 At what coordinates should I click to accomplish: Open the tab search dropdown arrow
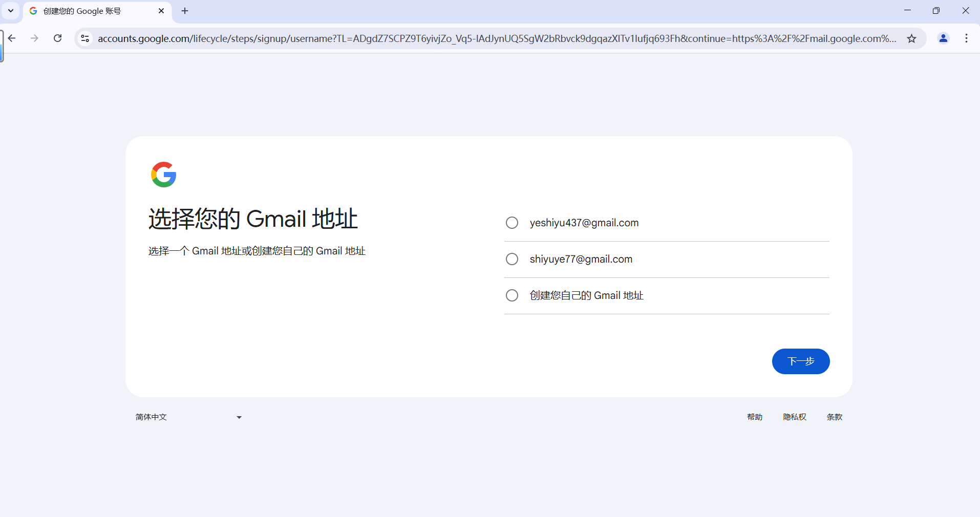tap(11, 11)
